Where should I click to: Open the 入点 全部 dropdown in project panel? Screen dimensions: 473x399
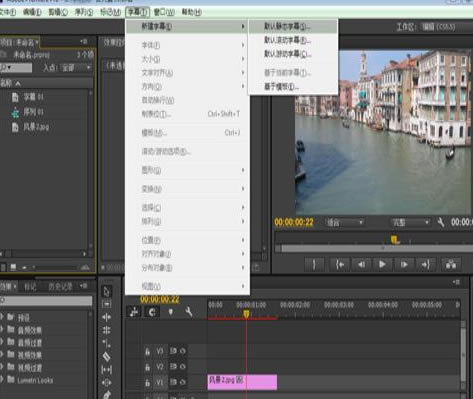[76, 68]
